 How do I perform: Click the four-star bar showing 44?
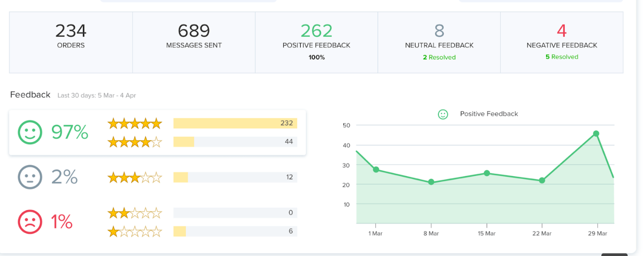coord(235,142)
